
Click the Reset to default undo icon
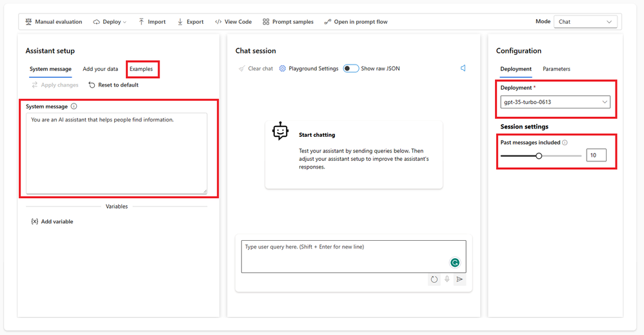[92, 85]
